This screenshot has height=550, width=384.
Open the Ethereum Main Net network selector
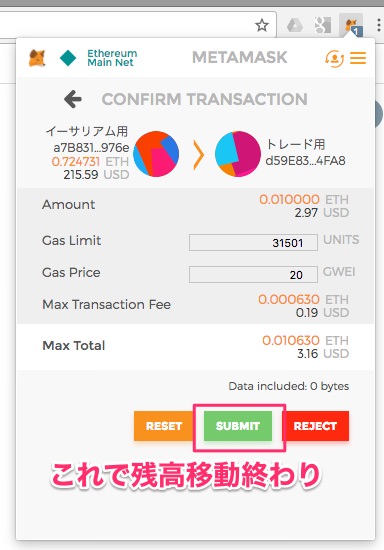tap(112, 58)
